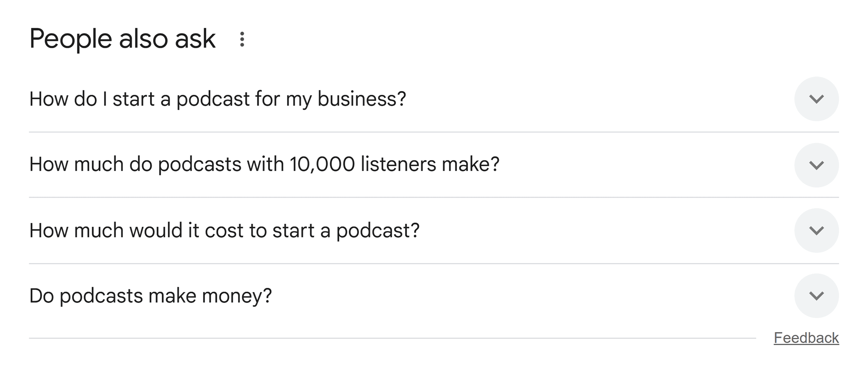Image resolution: width=868 pixels, height=375 pixels.
Task: Click the chevron for the money question
Action: pyautogui.click(x=817, y=295)
